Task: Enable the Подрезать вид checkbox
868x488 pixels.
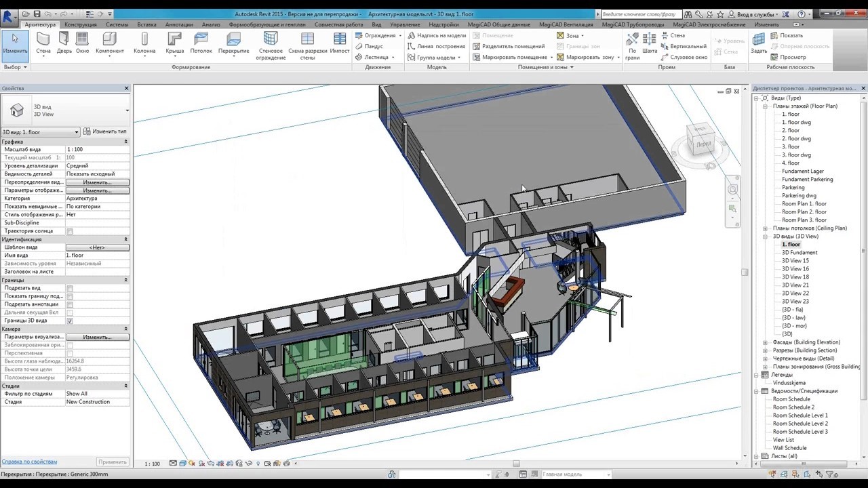Action: [x=70, y=288]
